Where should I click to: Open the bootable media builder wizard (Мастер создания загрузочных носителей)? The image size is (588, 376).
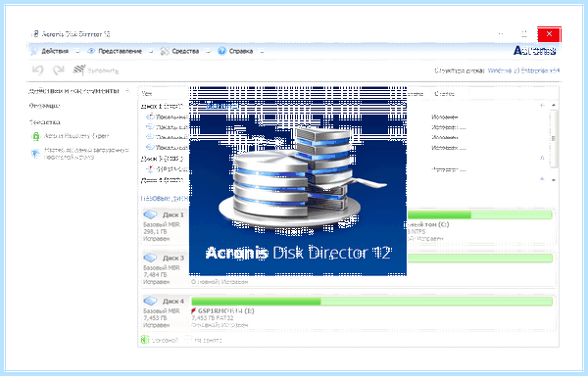[x=80, y=153]
